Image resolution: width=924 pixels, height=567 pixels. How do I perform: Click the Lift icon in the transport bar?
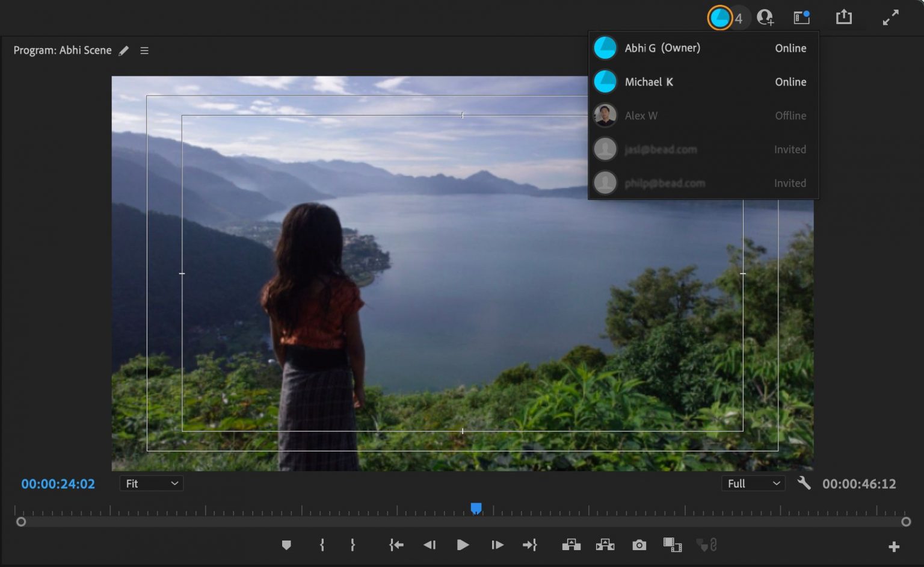click(x=571, y=545)
